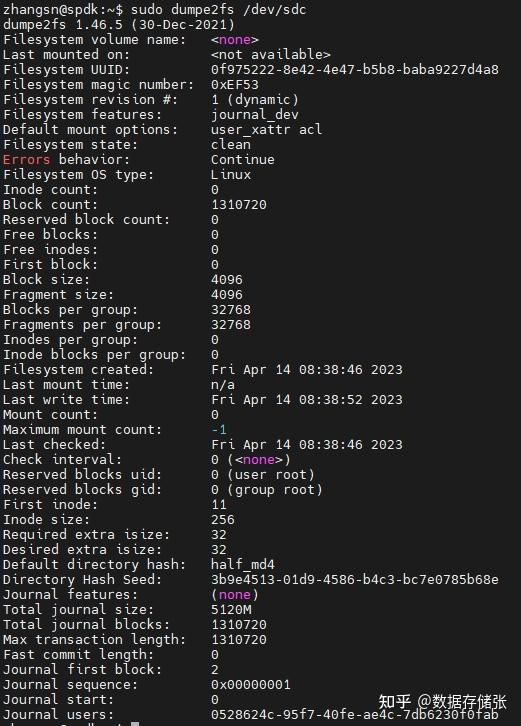The image size is (521, 726).
Task: Click the Last write time timestamp
Action: (307, 400)
